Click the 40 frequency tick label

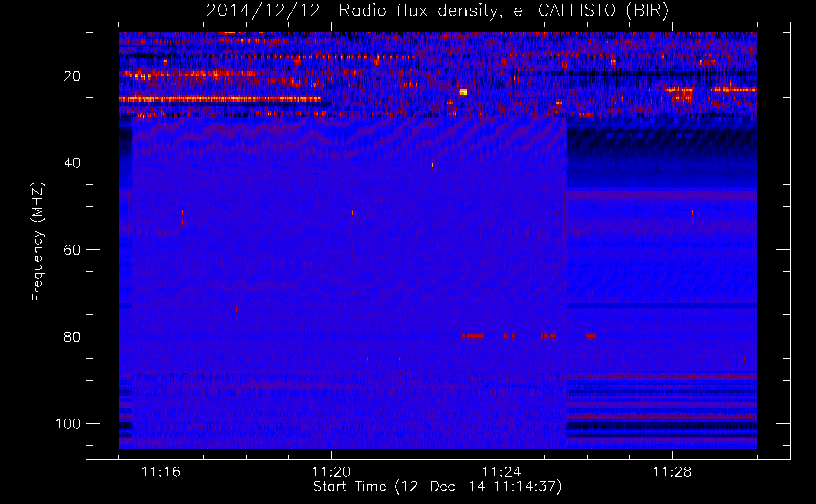(x=72, y=163)
